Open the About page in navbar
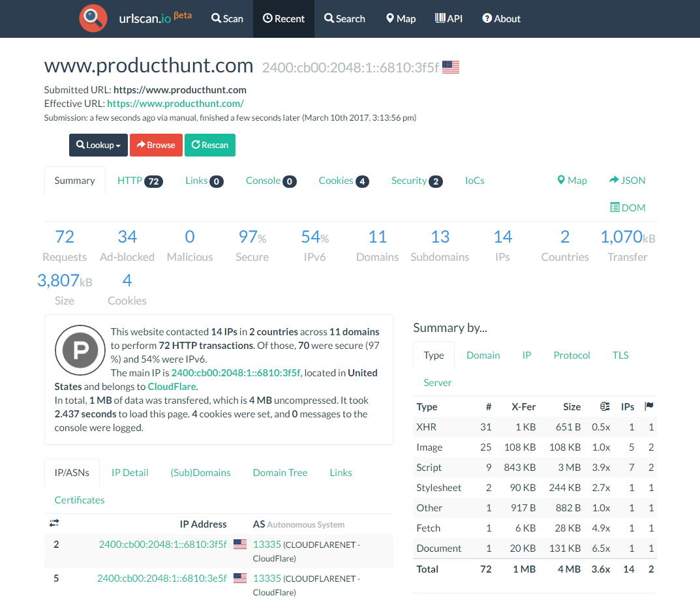The image size is (700, 600). coord(501,19)
